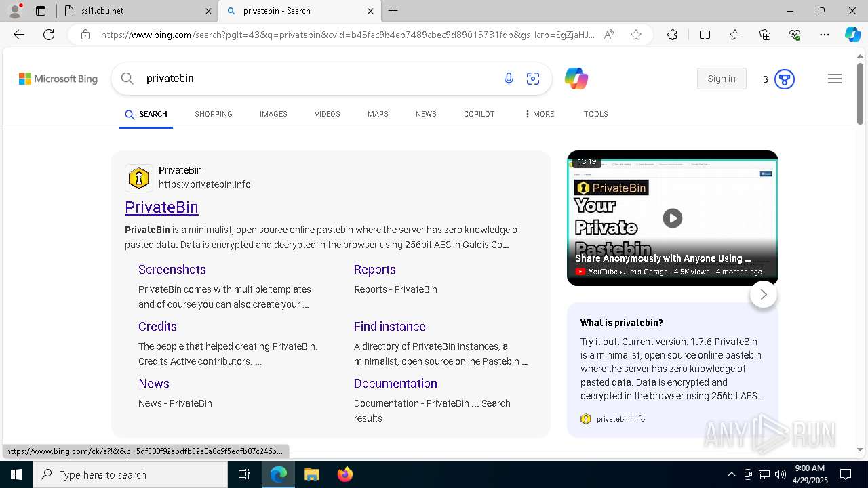
Task: Click the What is privatebin? heading
Action: click(622, 323)
